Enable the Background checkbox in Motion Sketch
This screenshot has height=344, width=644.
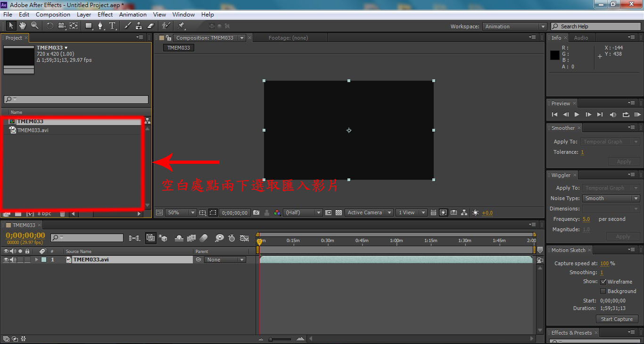tap(603, 291)
